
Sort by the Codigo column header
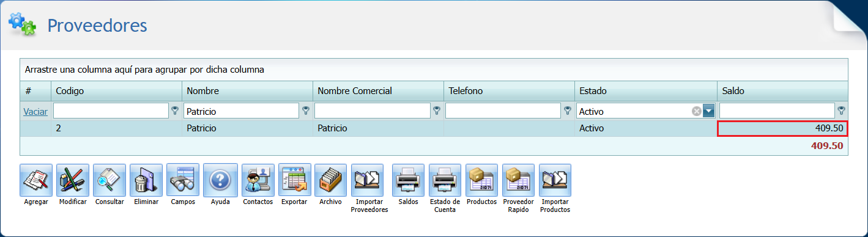point(116,91)
